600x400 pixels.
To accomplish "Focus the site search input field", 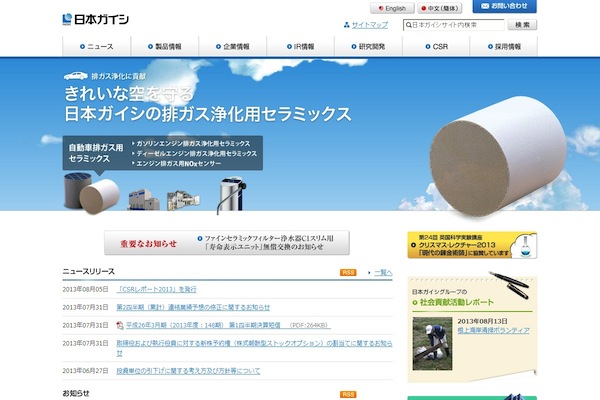I will point(453,25).
